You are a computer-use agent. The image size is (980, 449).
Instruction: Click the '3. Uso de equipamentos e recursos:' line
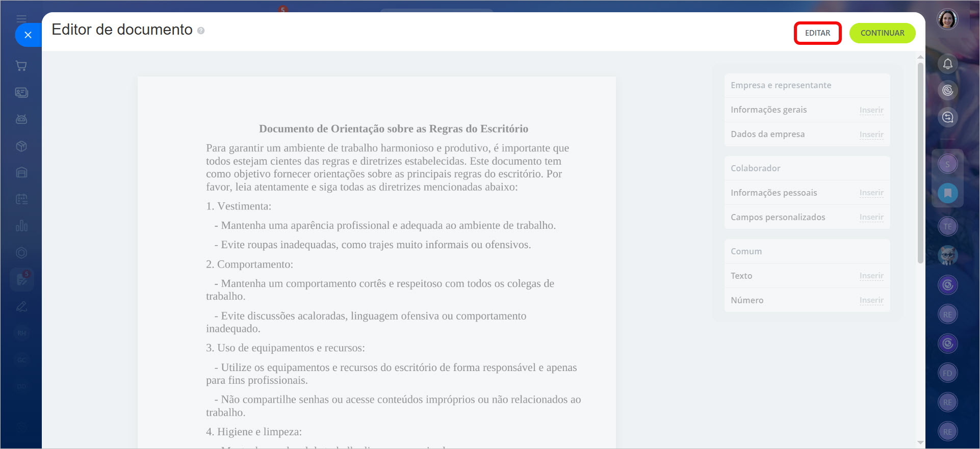pyautogui.click(x=286, y=348)
